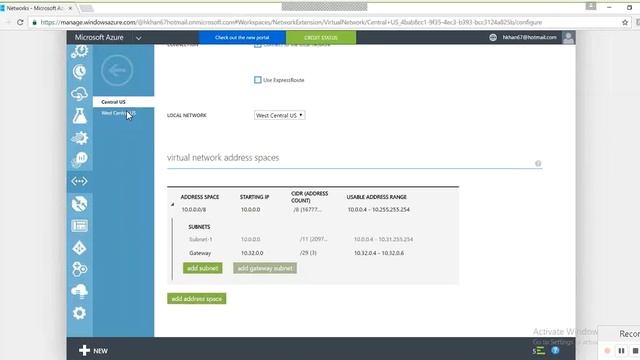Click the NEW plus button
The height and width of the screenshot is (360, 640).
tap(93, 351)
